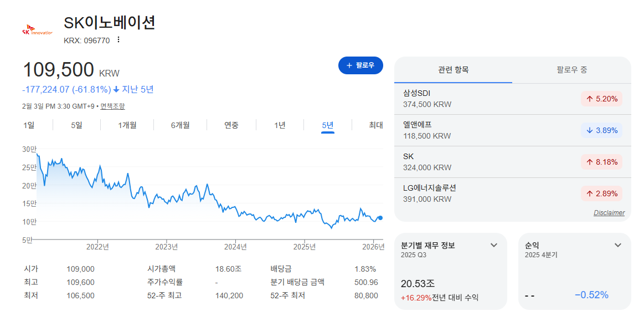Choose the 연중 year-to-date tab
Viewport: 644px width, 316px height.
(x=231, y=125)
